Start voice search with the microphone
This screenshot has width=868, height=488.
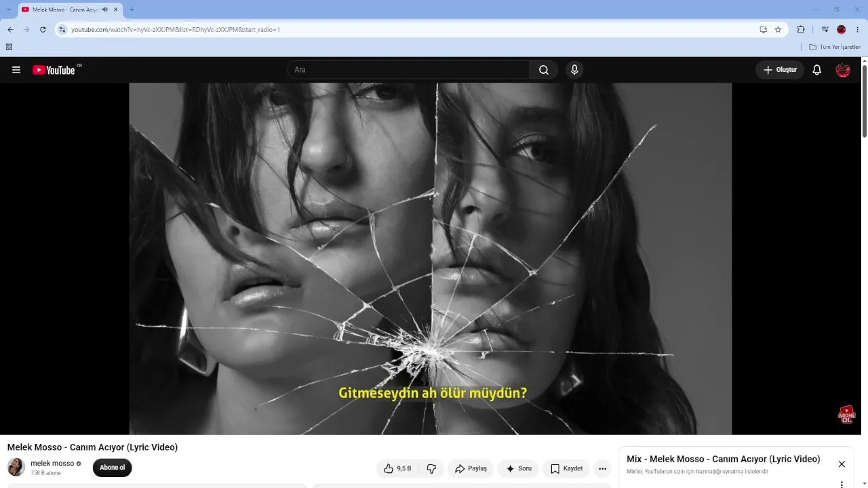click(574, 70)
